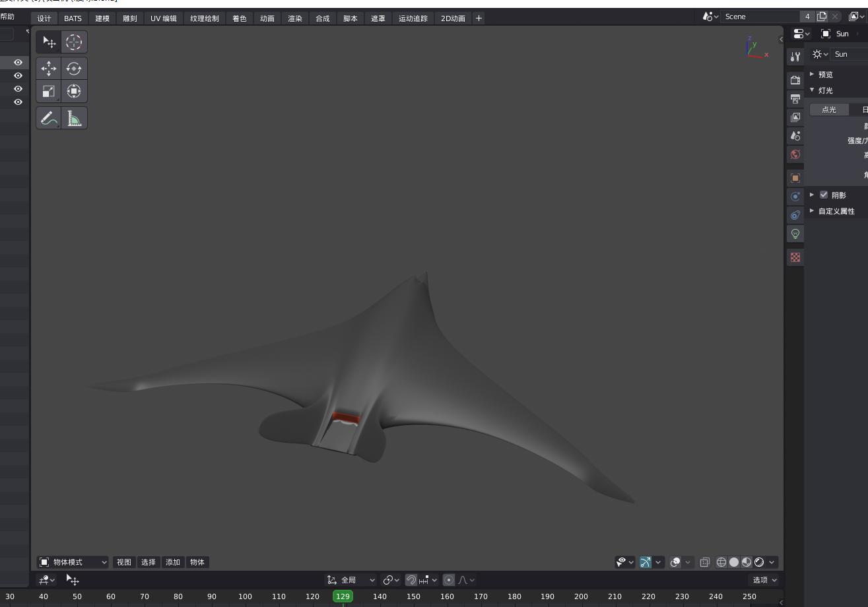Image resolution: width=868 pixels, height=607 pixels.
Task: Select the Rotate tool
Action: click(x=74, y=69)
